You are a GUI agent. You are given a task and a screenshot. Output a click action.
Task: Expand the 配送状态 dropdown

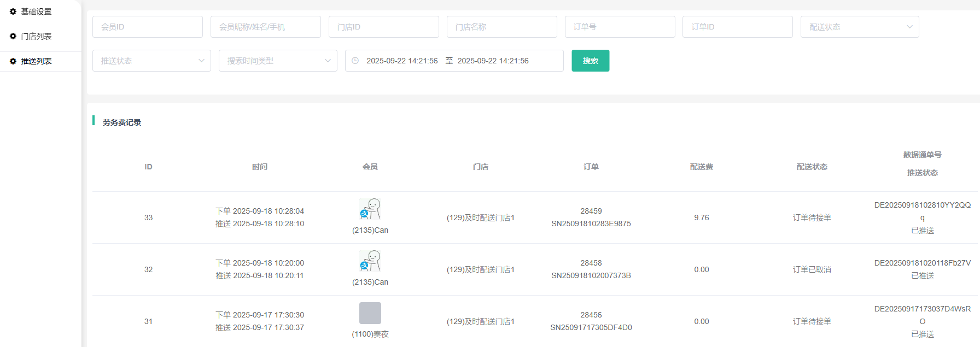[x=859, y=27]
